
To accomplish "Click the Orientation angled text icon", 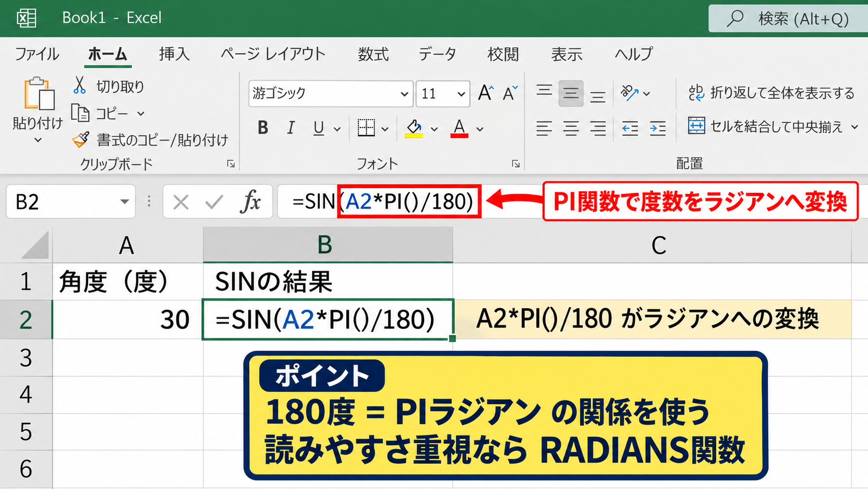I will point(629,93).
